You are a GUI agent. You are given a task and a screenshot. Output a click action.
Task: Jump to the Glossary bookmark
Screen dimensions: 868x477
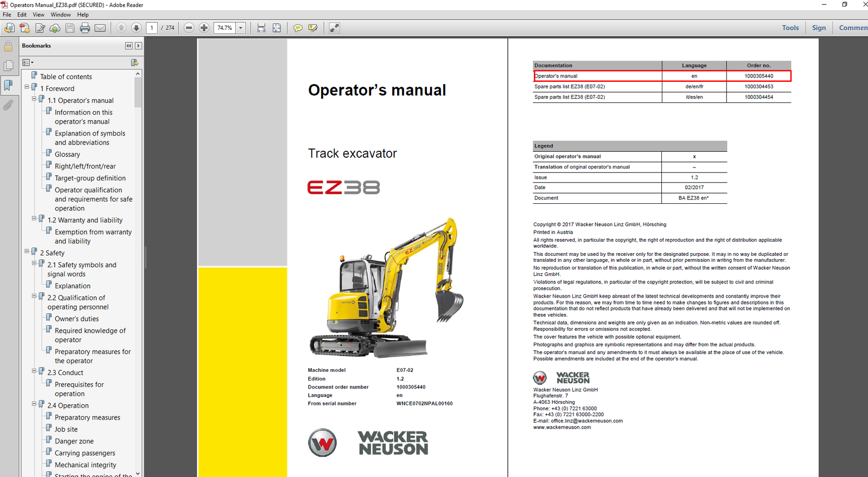[x=67, y=154]
